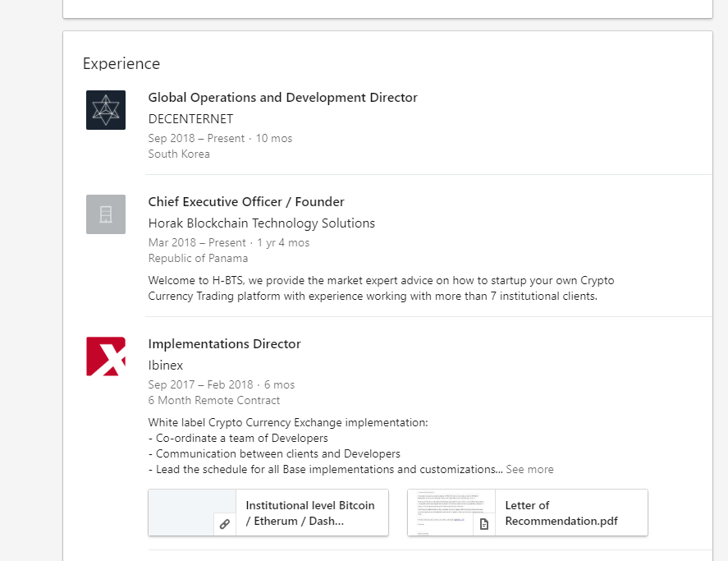Expand description with See more link
728x561 pixels.
pyautogui.click(x=529, y=470)
